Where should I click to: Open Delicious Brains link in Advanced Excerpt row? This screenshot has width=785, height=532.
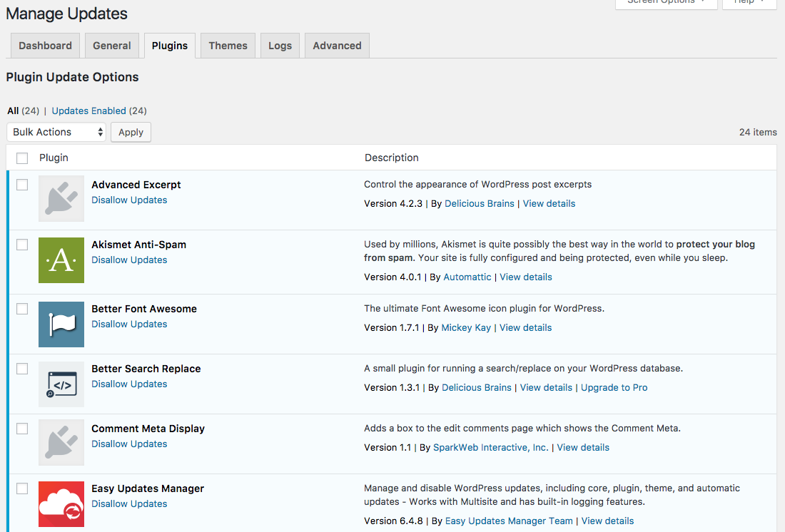(479, 204)
